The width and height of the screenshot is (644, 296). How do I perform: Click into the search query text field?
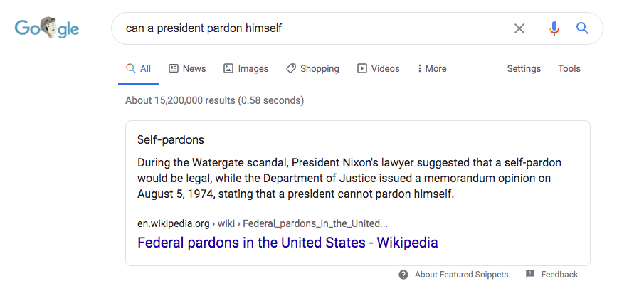pos(312,28)
